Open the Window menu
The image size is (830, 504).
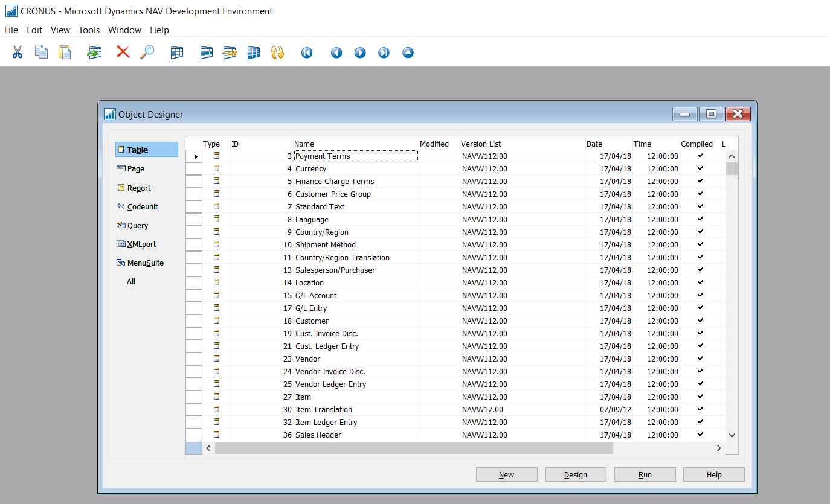click(x=124, y=30)
